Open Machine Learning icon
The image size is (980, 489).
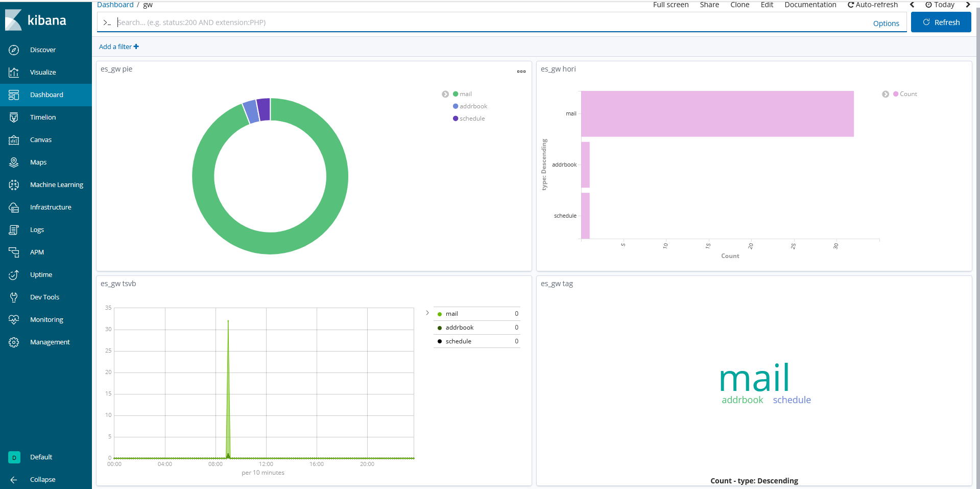coord(14,184)
